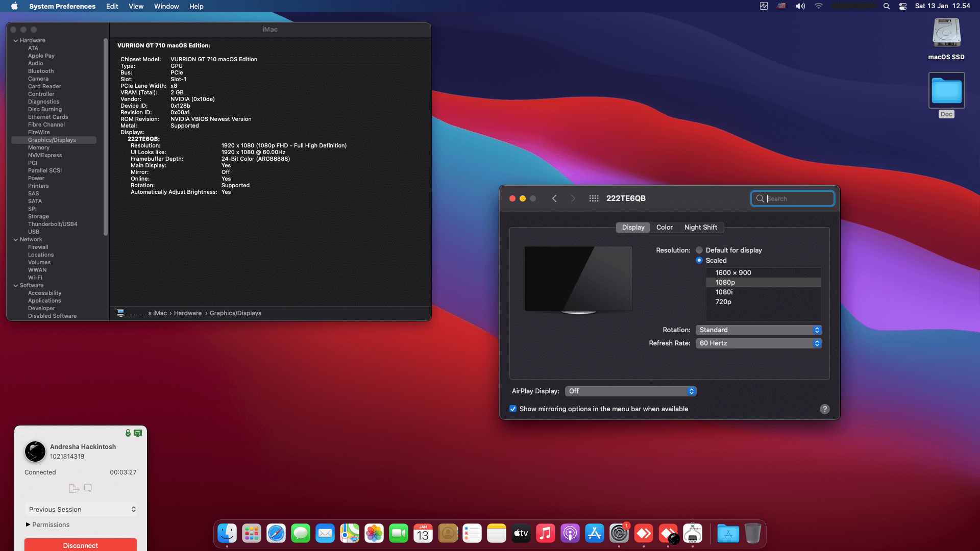Collapse the Network section in the sidebar
The height and width of the screenshot is (551, 980).
15,239
